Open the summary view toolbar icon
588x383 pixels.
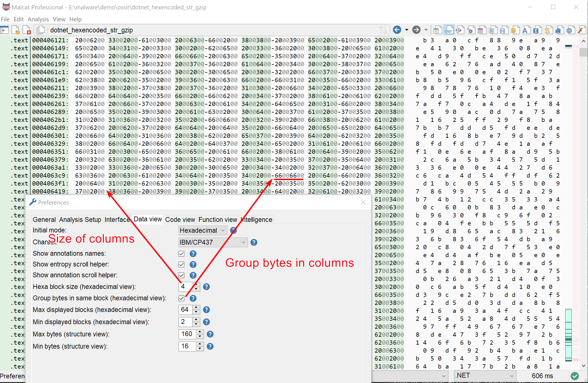pos(438,30)
